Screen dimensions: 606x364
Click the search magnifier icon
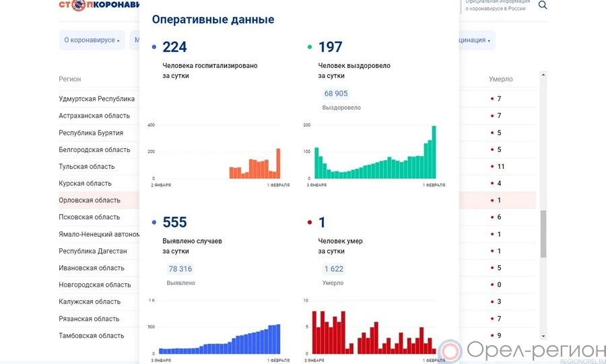coord(542,5)
